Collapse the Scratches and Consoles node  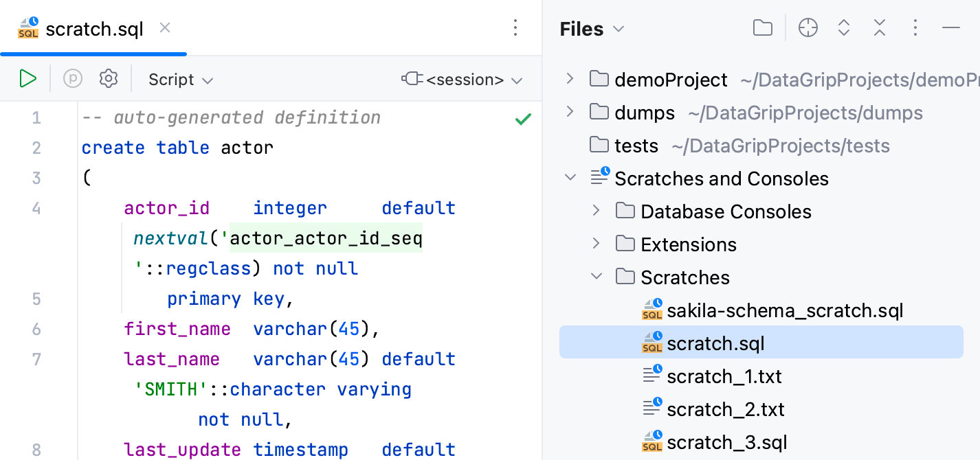pos(570,177)
